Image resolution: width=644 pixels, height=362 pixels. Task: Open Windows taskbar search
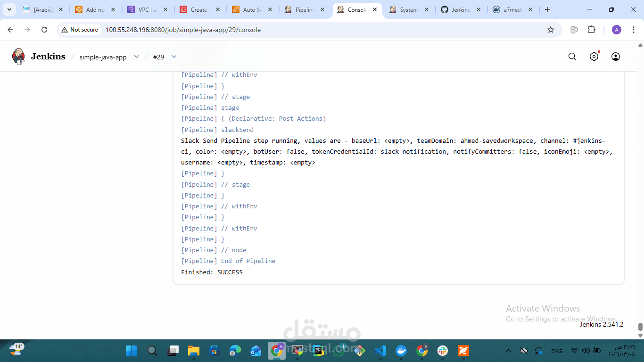[x=152, y=351]
